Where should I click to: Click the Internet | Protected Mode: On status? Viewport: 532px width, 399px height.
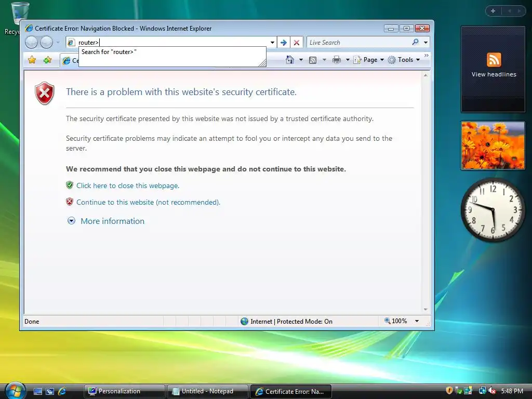point(286,321)
